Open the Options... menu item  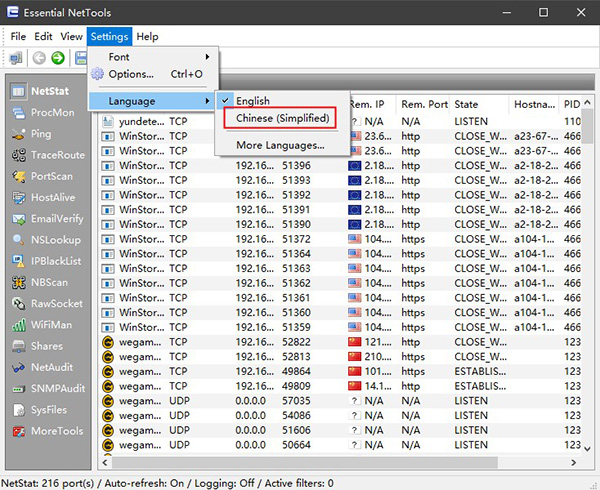coord(131,74)
